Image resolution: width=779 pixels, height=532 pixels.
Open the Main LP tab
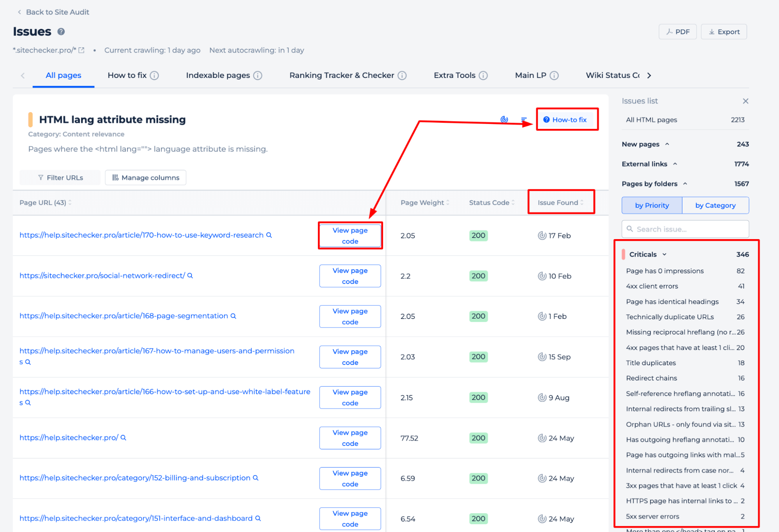530,76
